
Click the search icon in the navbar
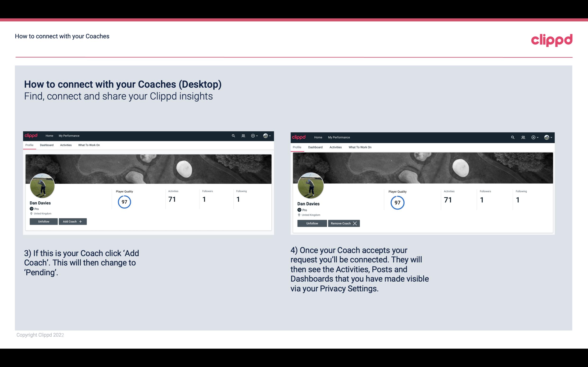click(234, 136)
